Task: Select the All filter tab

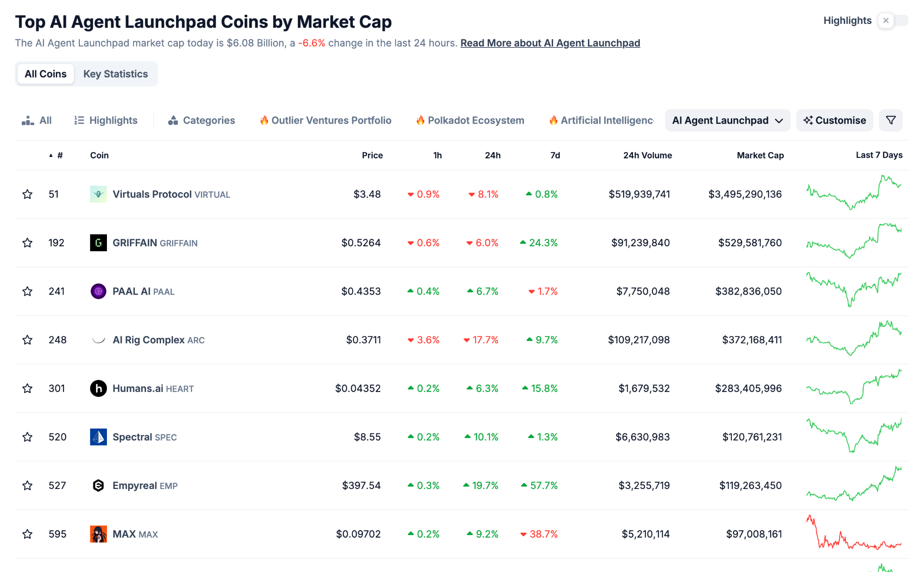Action: 37,120
